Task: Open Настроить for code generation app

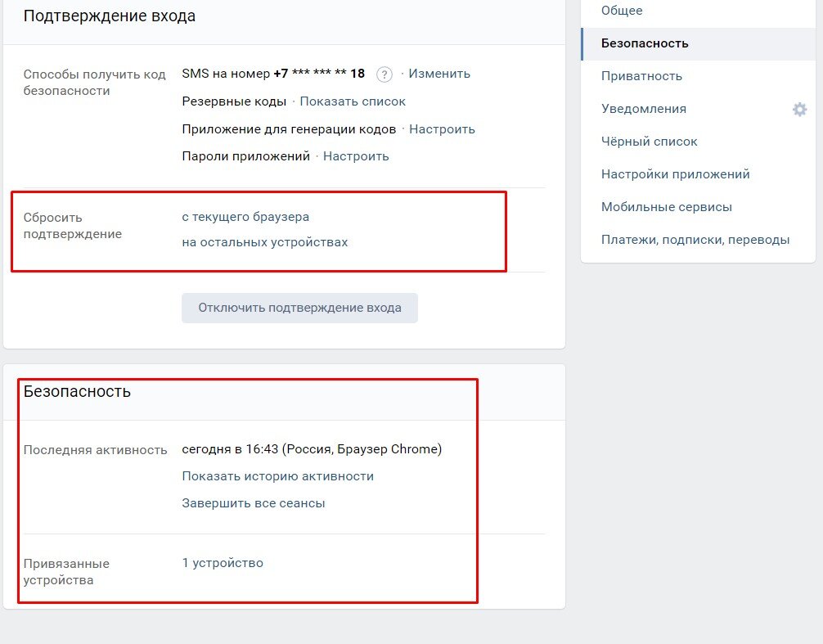Action: 442,128
